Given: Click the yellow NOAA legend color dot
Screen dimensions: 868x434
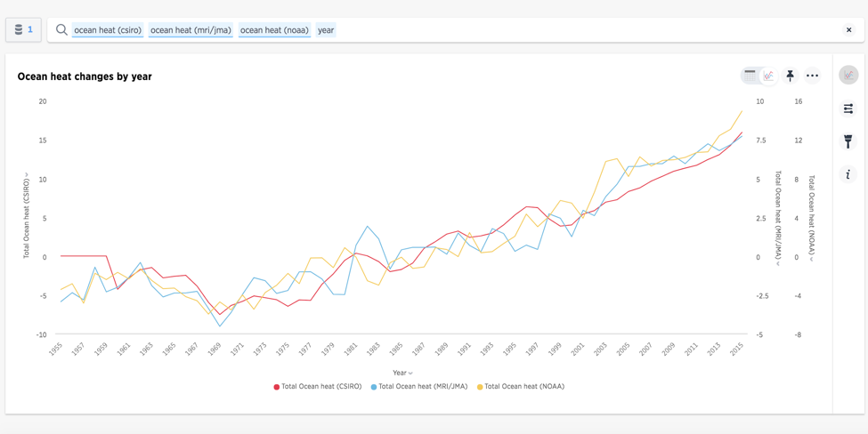Looking at the screenshot, I should [481, 387].
